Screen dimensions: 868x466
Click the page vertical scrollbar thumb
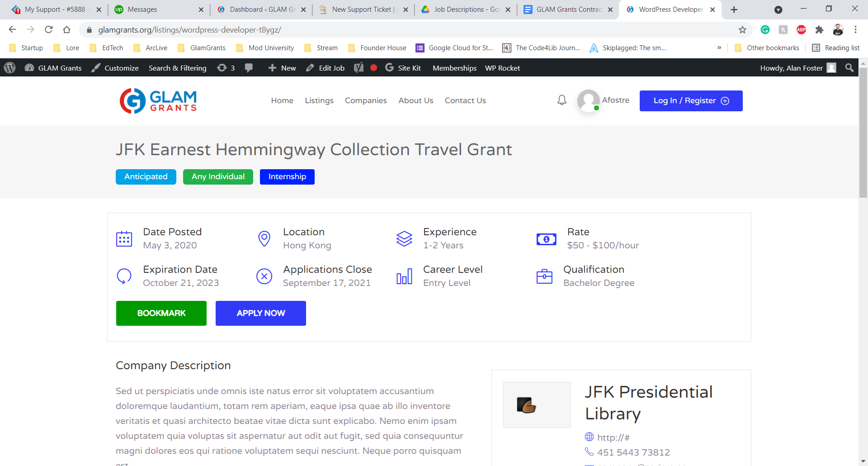(863, 132)
